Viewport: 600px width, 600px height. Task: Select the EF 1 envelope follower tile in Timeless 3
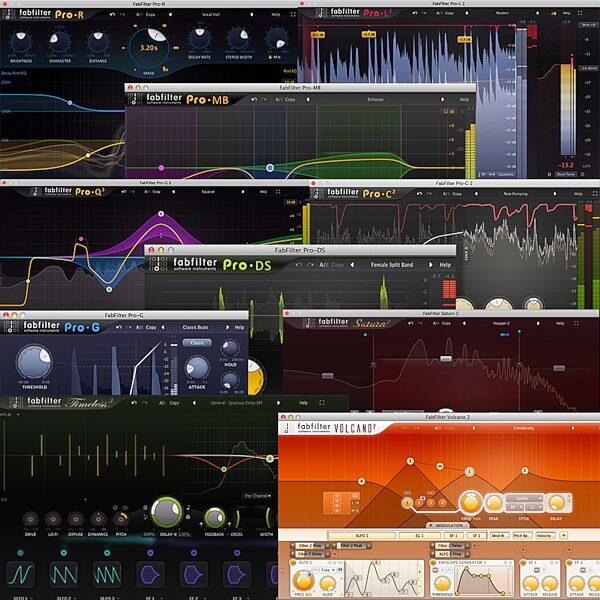coord(150,574)
